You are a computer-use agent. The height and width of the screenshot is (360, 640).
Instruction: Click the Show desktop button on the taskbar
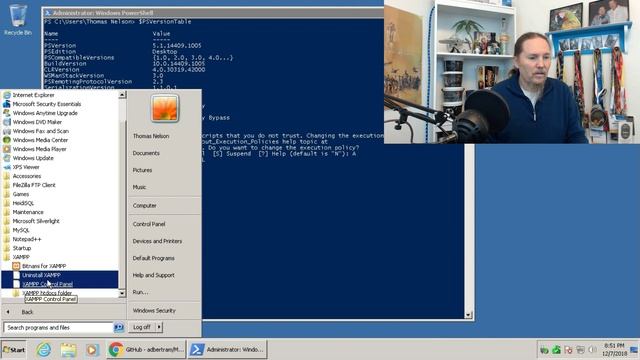(x=634, y=350)
